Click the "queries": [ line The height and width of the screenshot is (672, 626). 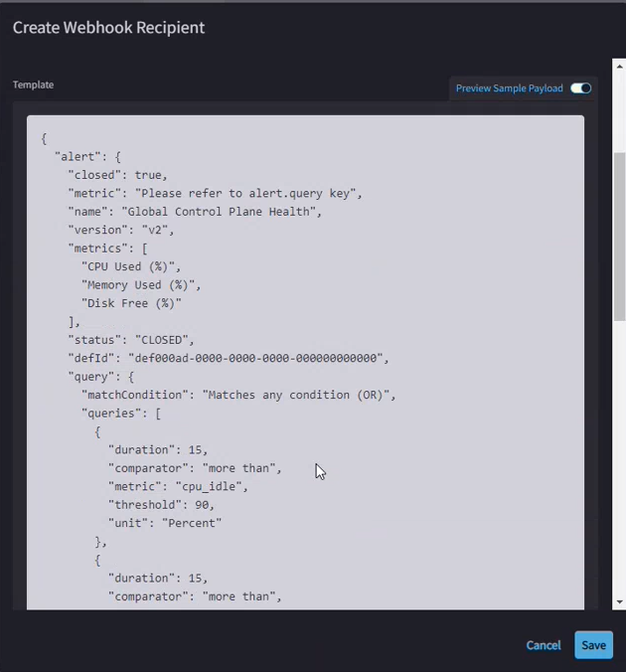click(x=121, y=414)
